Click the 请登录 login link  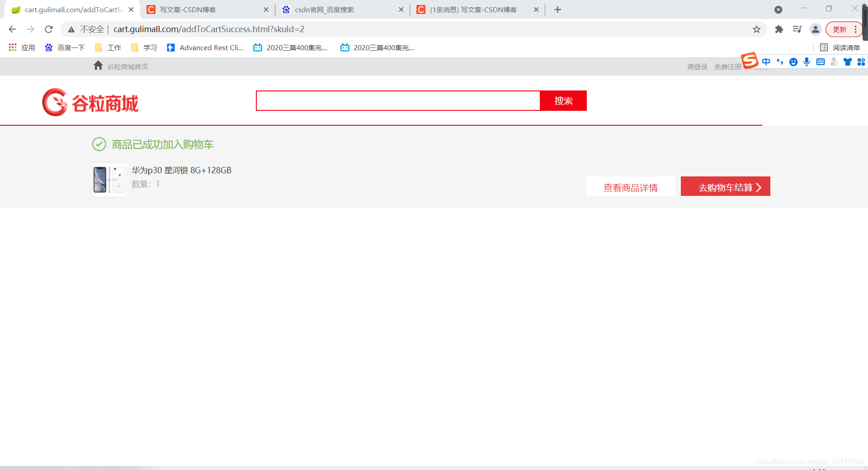[697, 67]
